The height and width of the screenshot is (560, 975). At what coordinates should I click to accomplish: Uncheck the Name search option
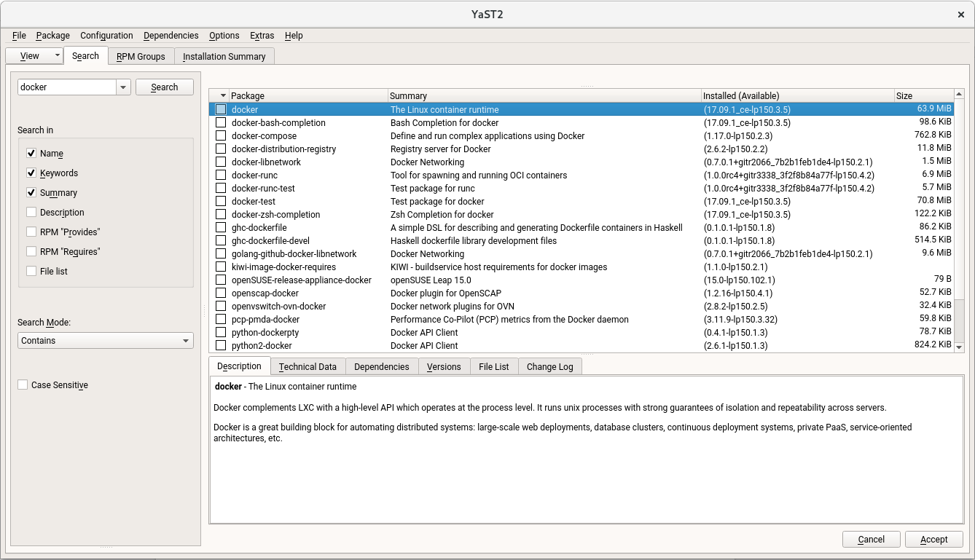31,153
